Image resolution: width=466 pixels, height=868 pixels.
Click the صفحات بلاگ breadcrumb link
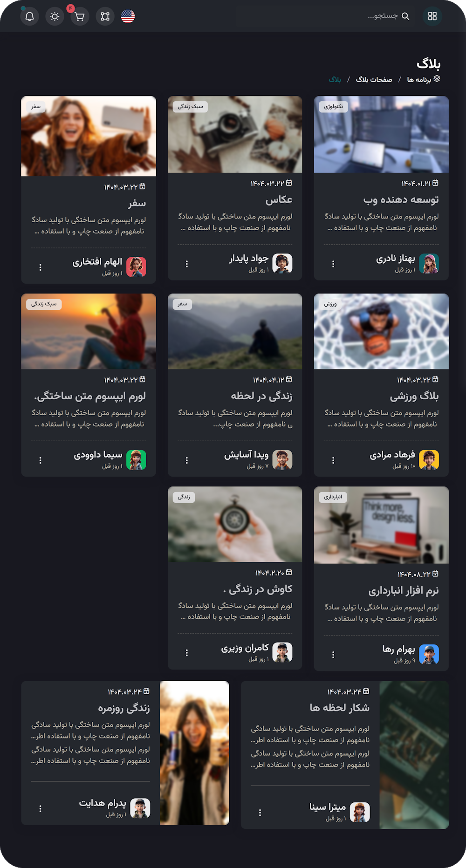click(374, 80)
